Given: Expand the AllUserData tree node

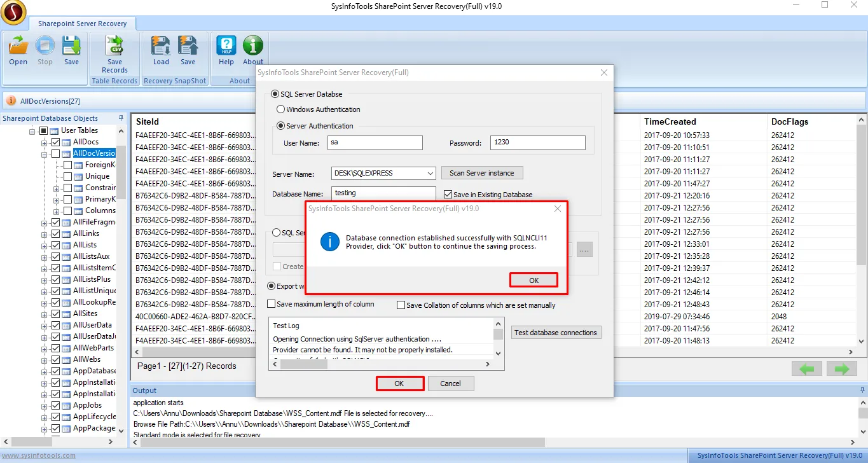Looking at the screenshot, I should [45, 325].
